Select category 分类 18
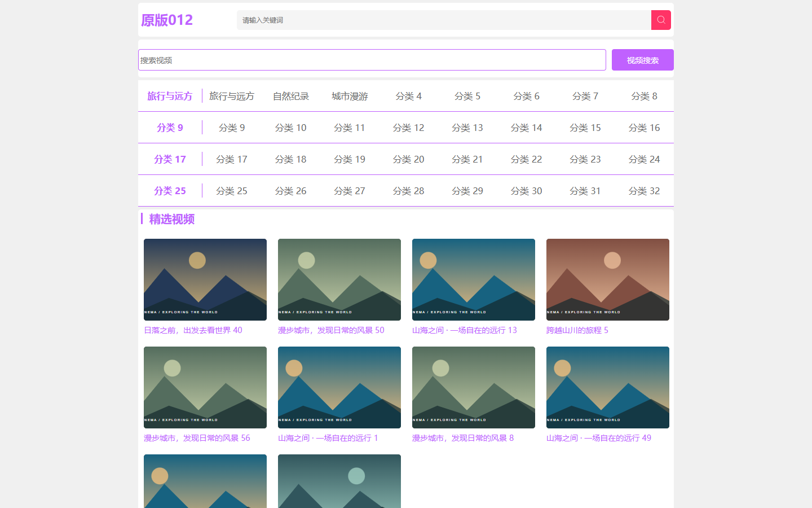This screenshot has width=812, height=508. (x=291, y=159)
